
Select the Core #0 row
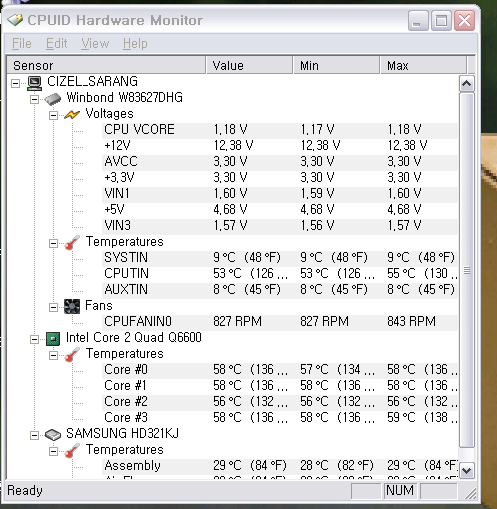pyautogui.click(x=280, y=370)
